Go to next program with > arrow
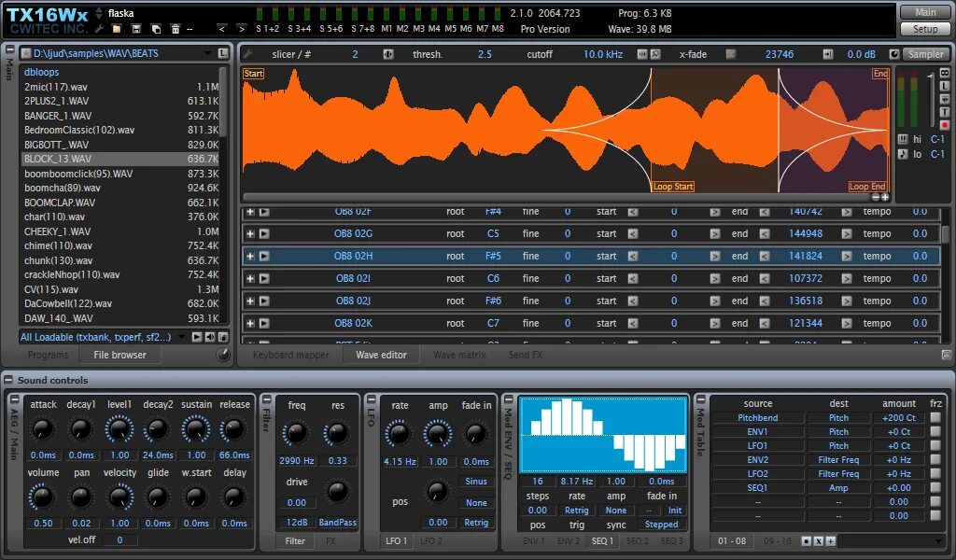The height and width of the screenshot is (560, 956). pos(242,29)
